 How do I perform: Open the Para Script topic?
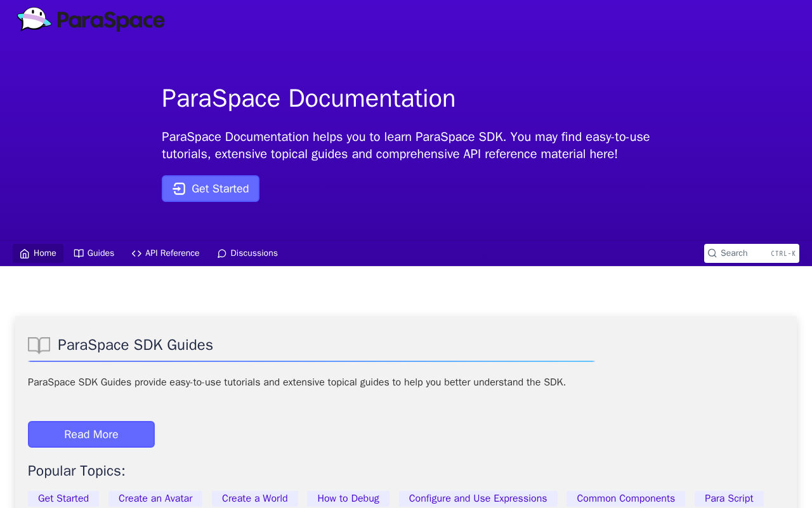tap(729, 498)
